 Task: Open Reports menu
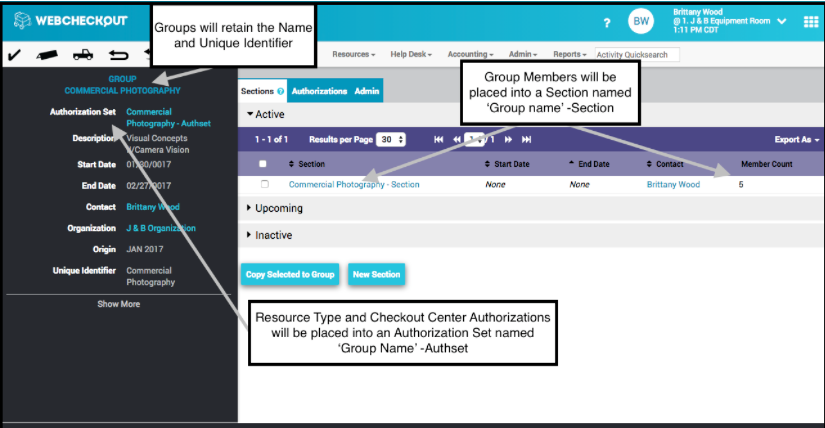(x=569, y=54)
